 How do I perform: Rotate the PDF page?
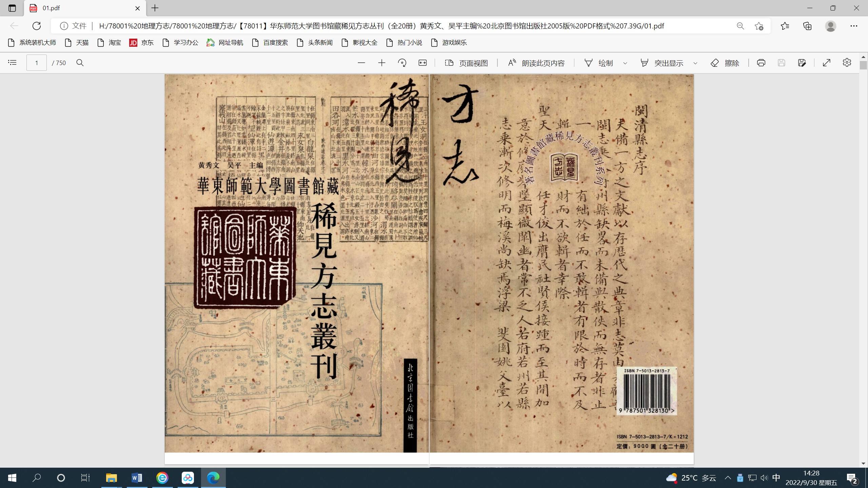pos(402,63)
